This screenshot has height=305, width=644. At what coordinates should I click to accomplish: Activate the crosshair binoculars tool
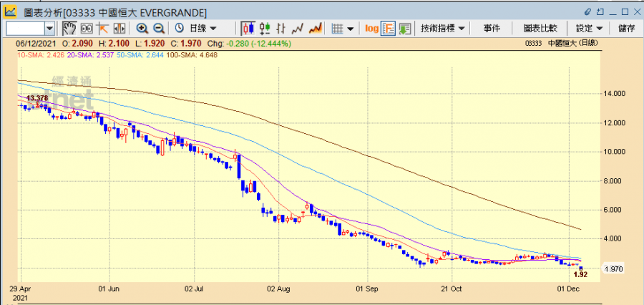(x=87, y=28)
